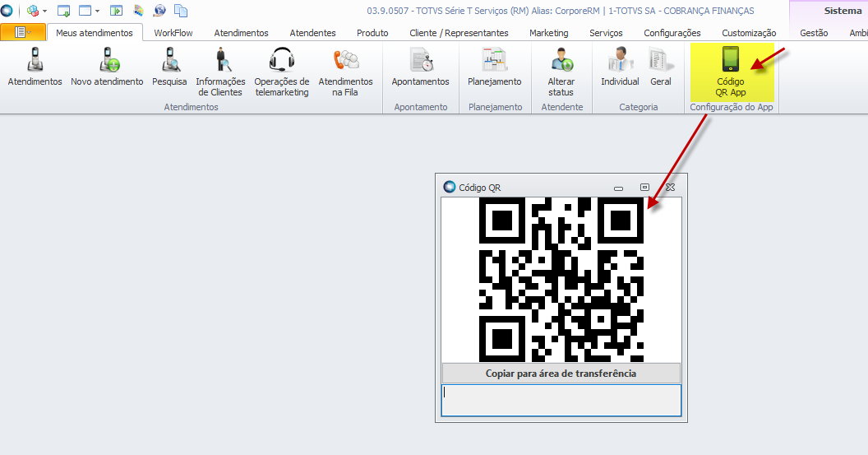
Task: Click the colored cubes modules icon
Action: [33, 10]
